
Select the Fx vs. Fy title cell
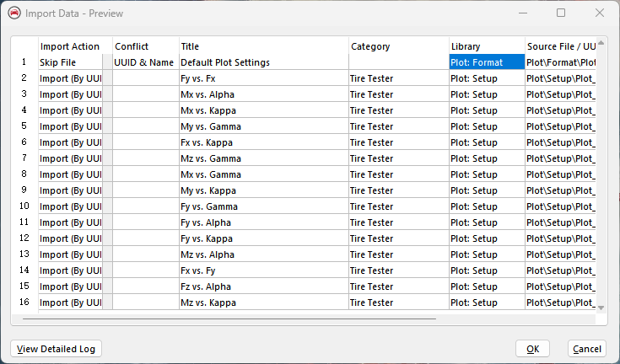263,270
